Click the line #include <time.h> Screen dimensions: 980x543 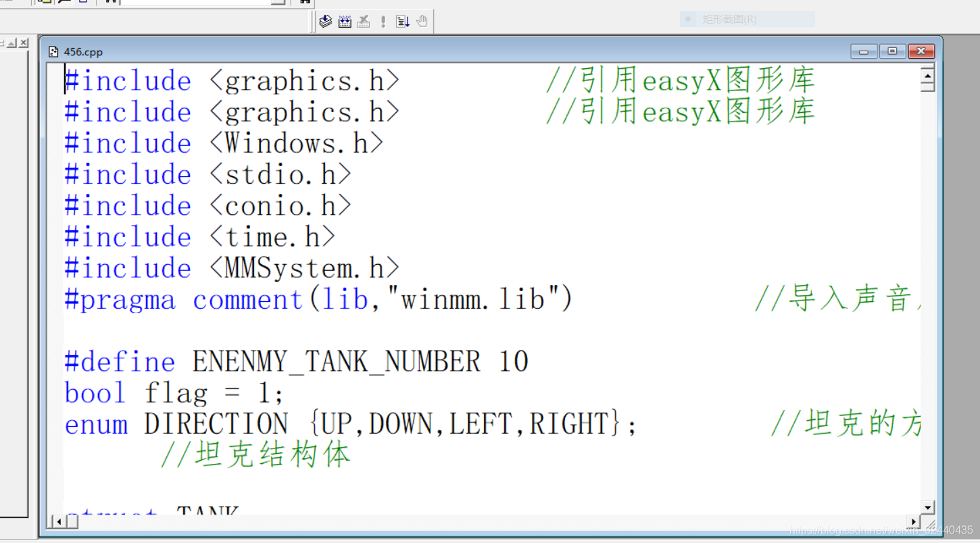coord(200,237)
